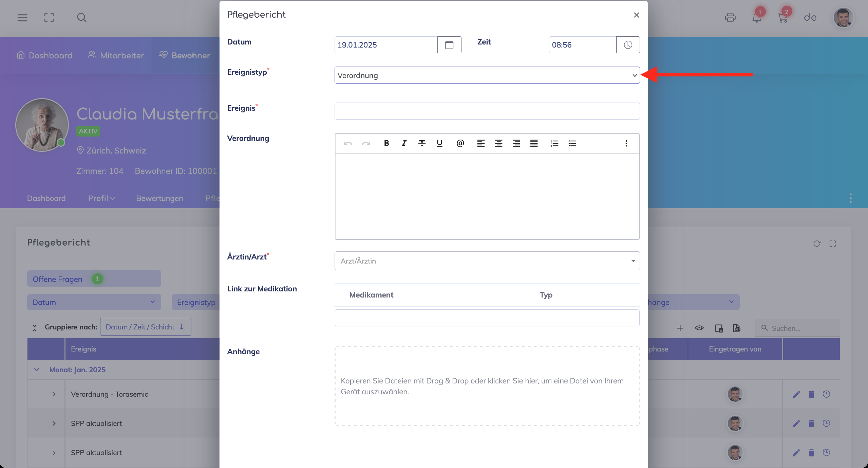
Task: Click the Anhänge file upload drop zone
Action: (487, 386)
